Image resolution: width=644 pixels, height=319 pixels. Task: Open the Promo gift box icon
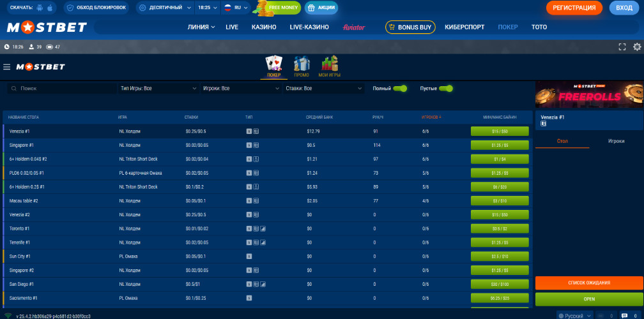click(x=302, y=64)
